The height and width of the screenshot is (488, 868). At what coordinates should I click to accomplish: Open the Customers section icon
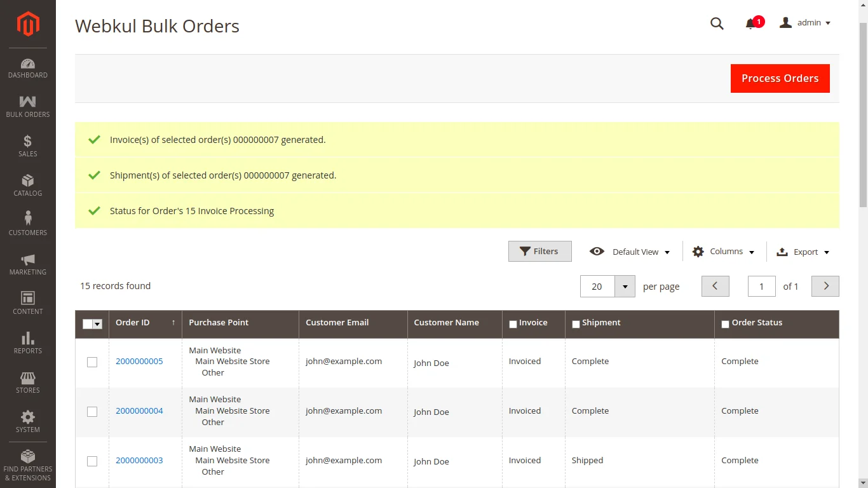click(x=27, y=222)
